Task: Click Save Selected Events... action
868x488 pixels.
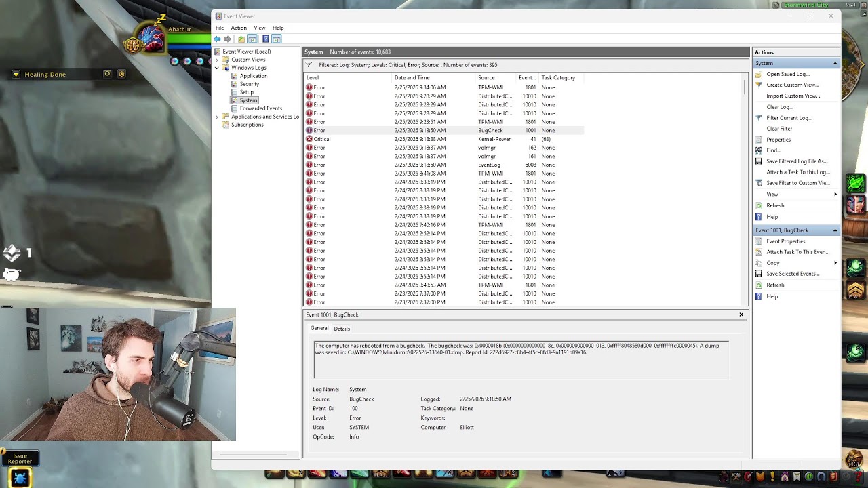Action: click(793, 274)
